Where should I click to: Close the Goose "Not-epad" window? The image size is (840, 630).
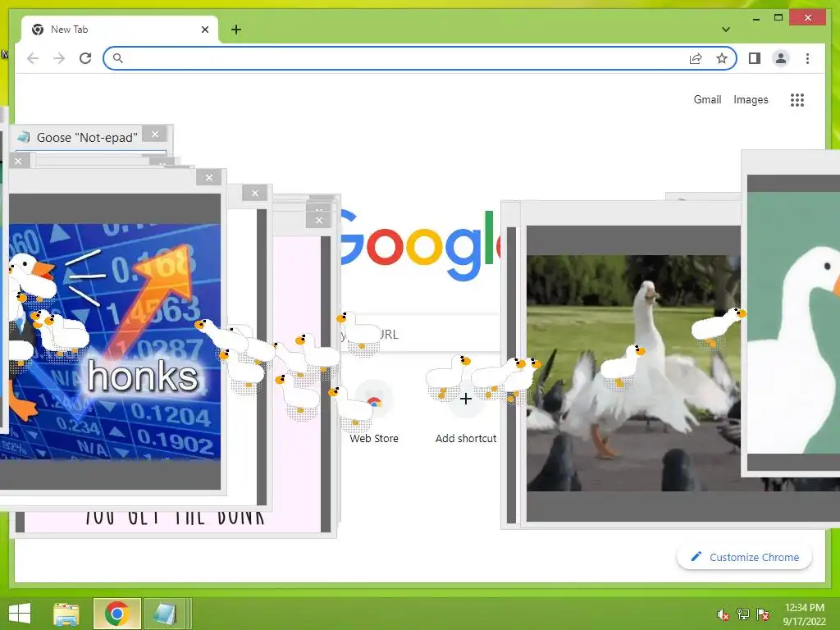[x=155, y=134]
